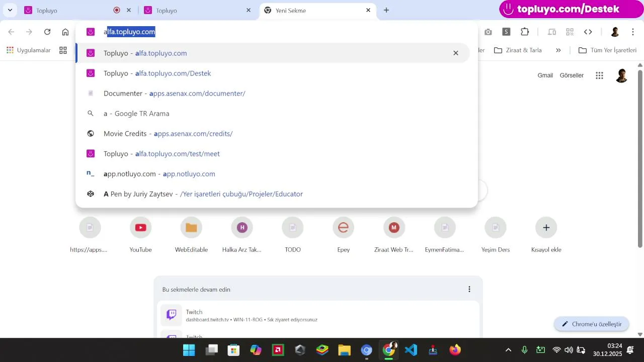Viewport: 644px width, 362px height.
Task: Open the Extensions puzzle menu
Action: 525,32
